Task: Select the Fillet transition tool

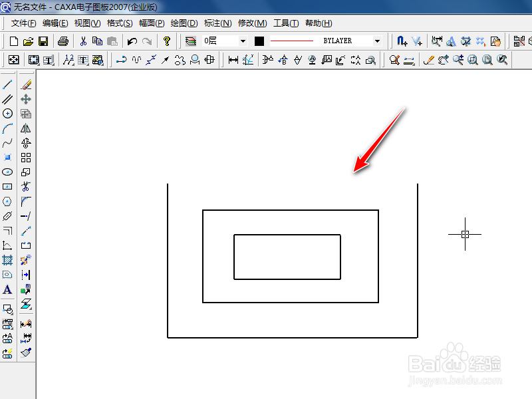Action: (x=26, y=201)
